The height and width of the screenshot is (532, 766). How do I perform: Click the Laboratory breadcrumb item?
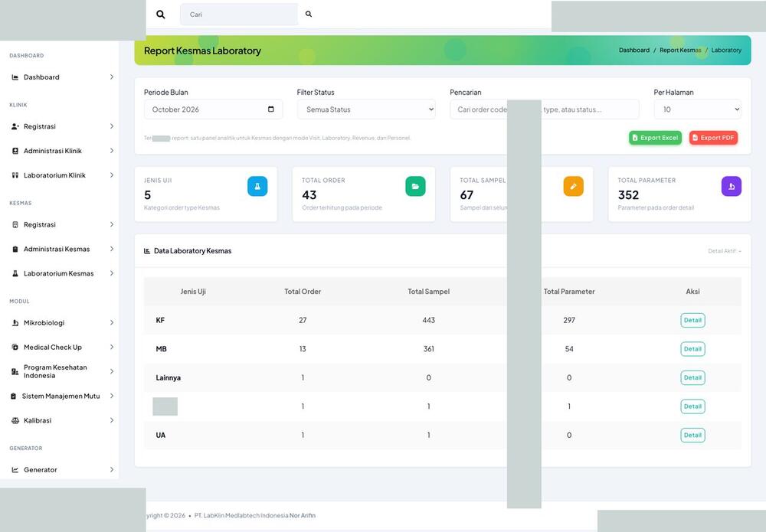[x=726, y=51]
